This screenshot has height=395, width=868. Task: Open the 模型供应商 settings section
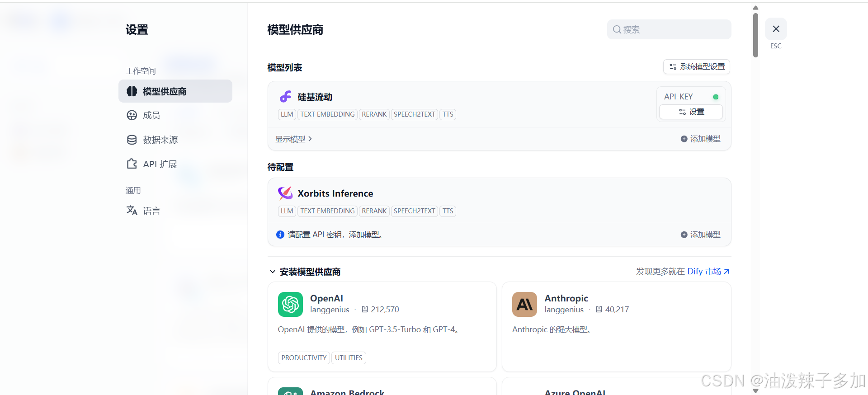tap(175, 91)
